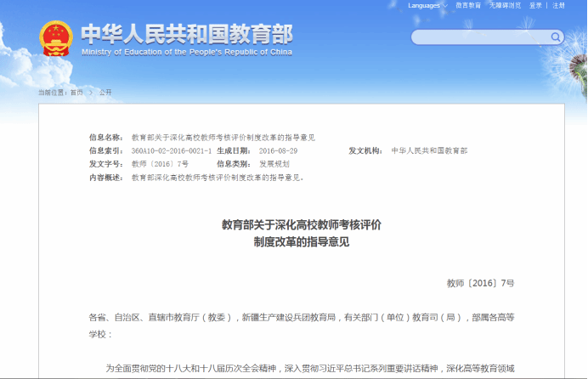Open the 微言教育 link
This screenshot has width=588, height=379.
click(x=468, y=6)
